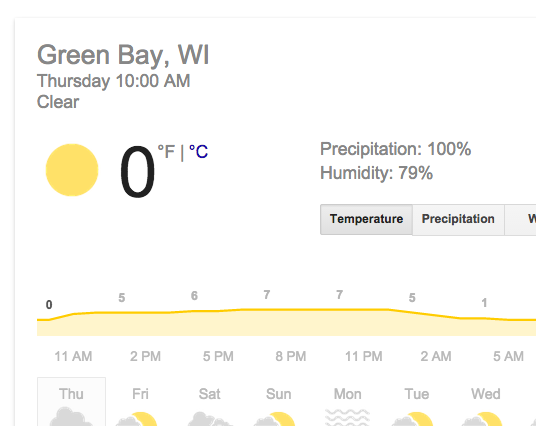Select Monday's fog forecast icon

coord(347,417)
